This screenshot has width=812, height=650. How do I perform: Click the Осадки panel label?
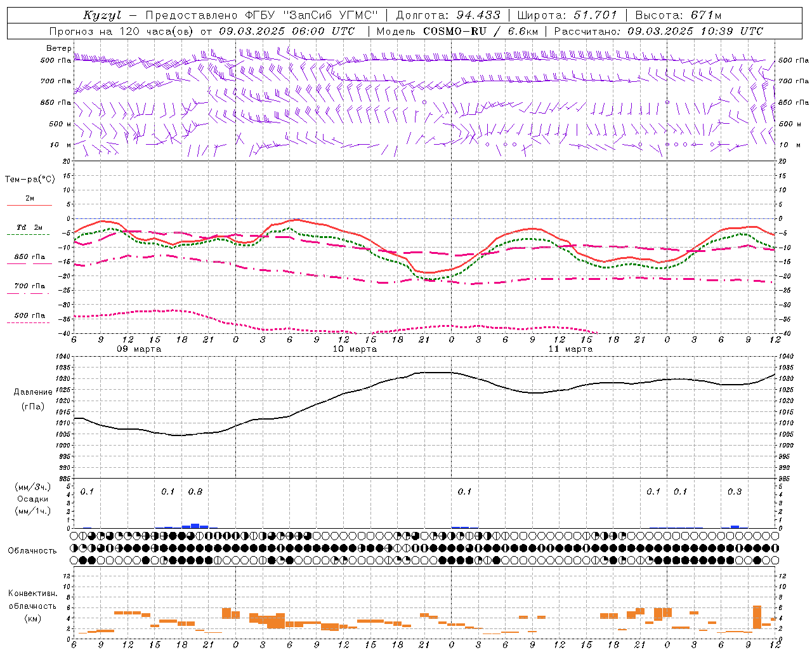tap(33, 499)
